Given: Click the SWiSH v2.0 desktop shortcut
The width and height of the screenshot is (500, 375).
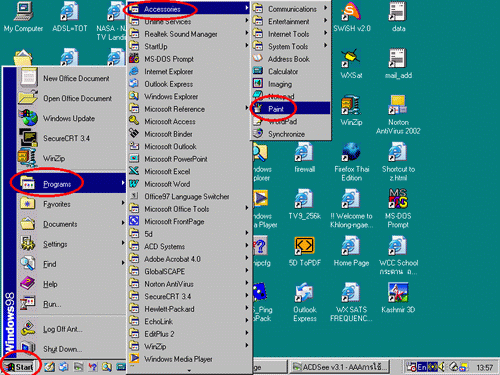Looking at the screenshot, I should click(x=352, y=17).
